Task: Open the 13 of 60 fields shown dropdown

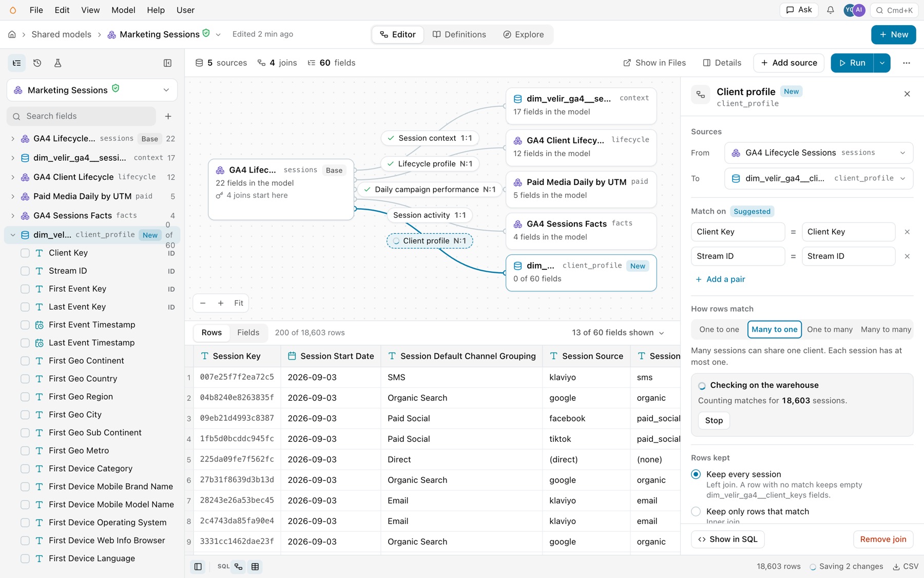Action: (618, 333)
